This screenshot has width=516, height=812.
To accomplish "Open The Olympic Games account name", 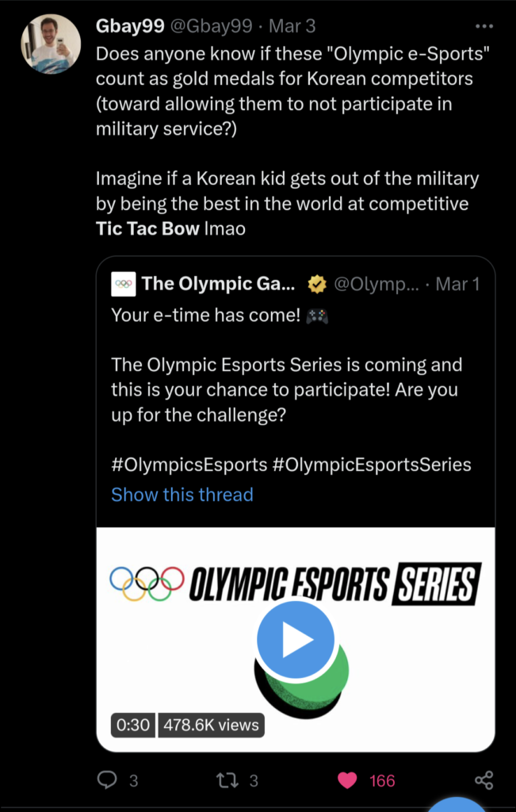I will [x=219, y=284].
